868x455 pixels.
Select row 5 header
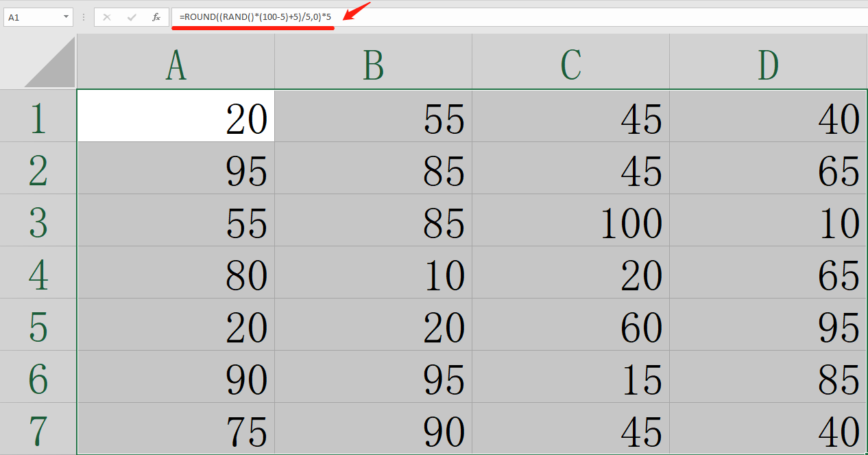38,325
